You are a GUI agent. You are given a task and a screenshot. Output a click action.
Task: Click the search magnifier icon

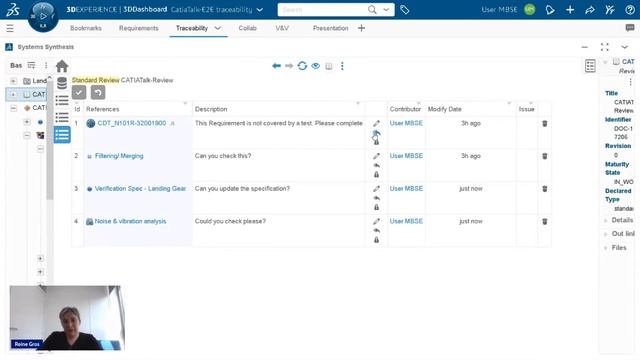[372, 9]
